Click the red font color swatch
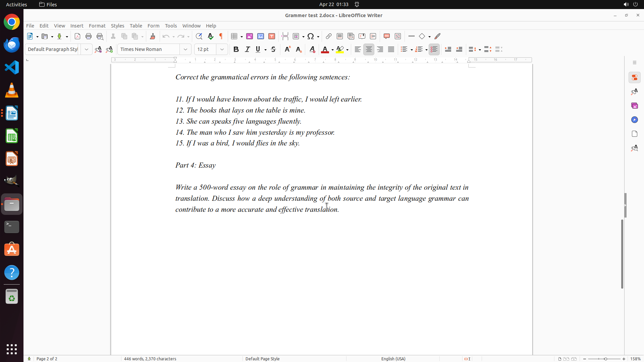Viewport: 644px width, 362px height. (x=325, y=50)
